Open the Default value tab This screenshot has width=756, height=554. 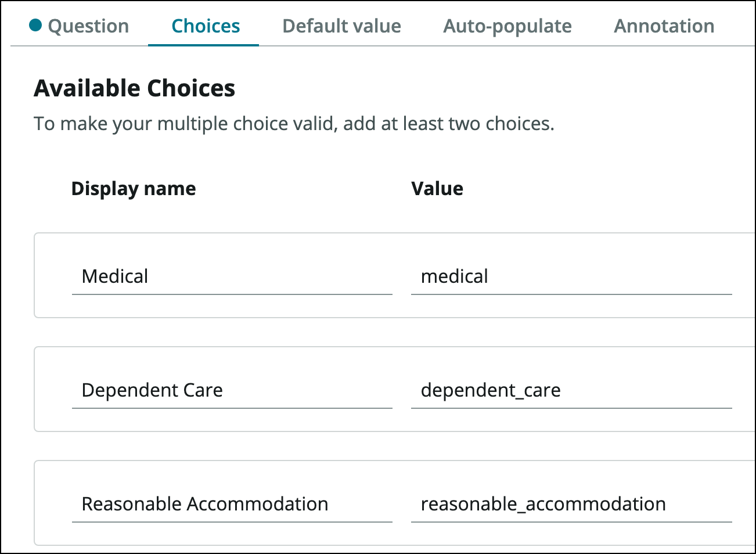point(341,26)
